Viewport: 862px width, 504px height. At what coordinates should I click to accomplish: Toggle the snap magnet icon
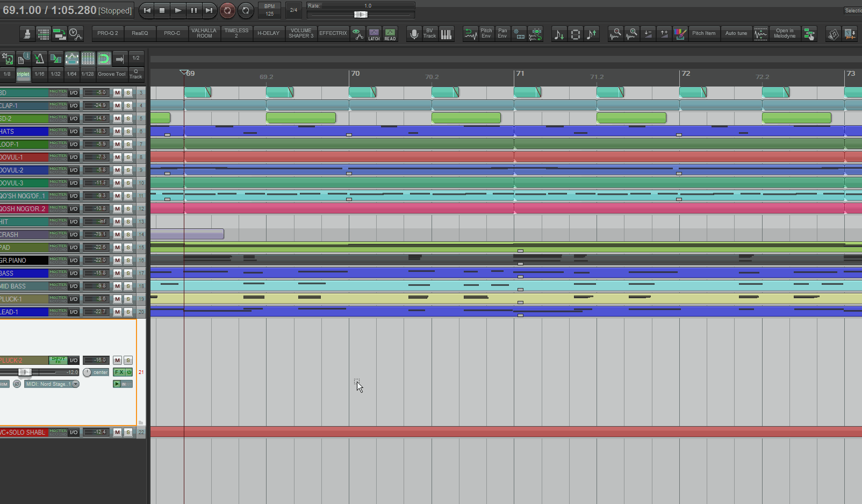pos(104,58)
